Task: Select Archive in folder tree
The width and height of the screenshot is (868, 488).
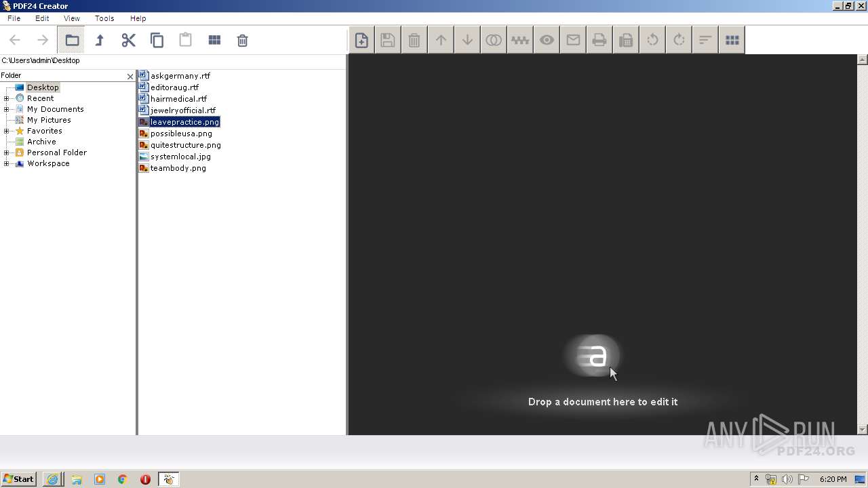Action: click(x=41, y=142)
